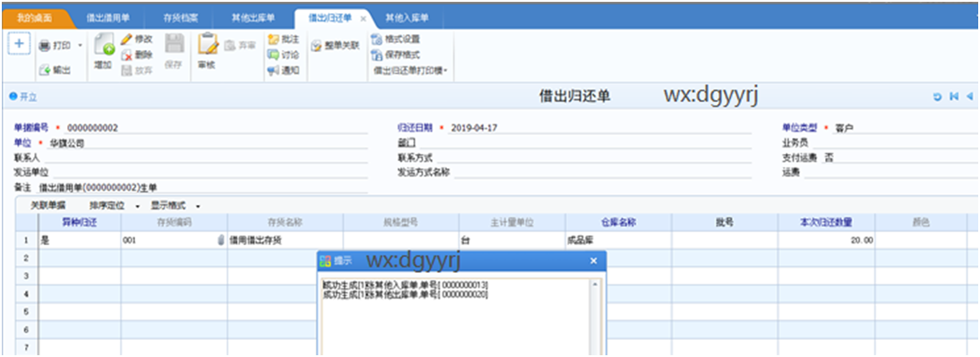Click the 打印 print button
This screenshot has height=357, width=980.
click(x=55, y=46)
